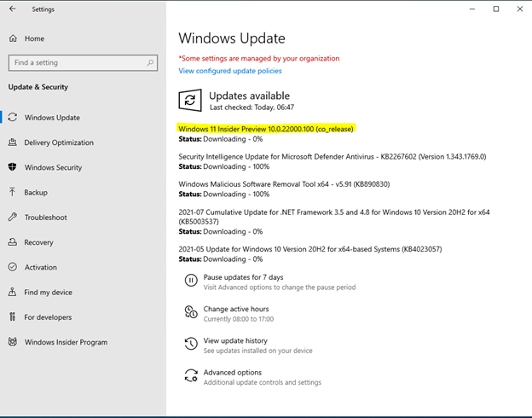
Task: Click the Recovery icon
Action: pos(13,242)
